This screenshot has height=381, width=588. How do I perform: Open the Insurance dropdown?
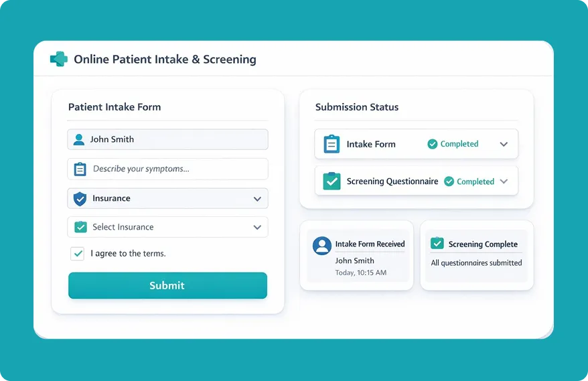[x=257, y=199]
